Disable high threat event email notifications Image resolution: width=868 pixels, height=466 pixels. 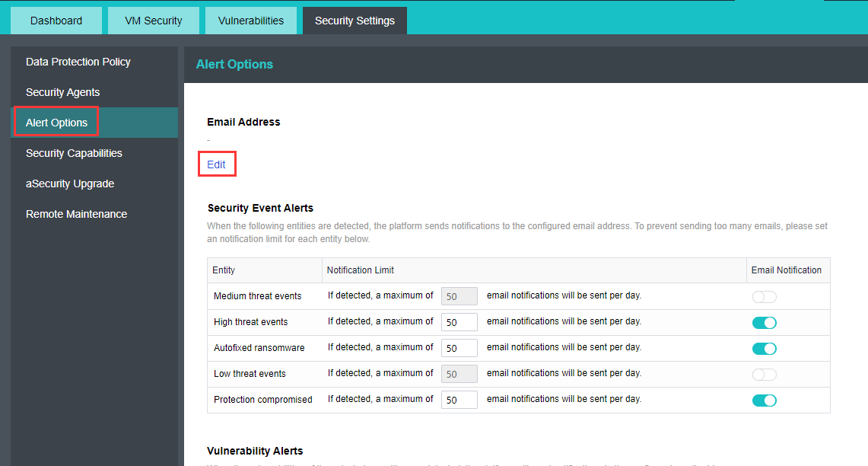click(764, 322)
